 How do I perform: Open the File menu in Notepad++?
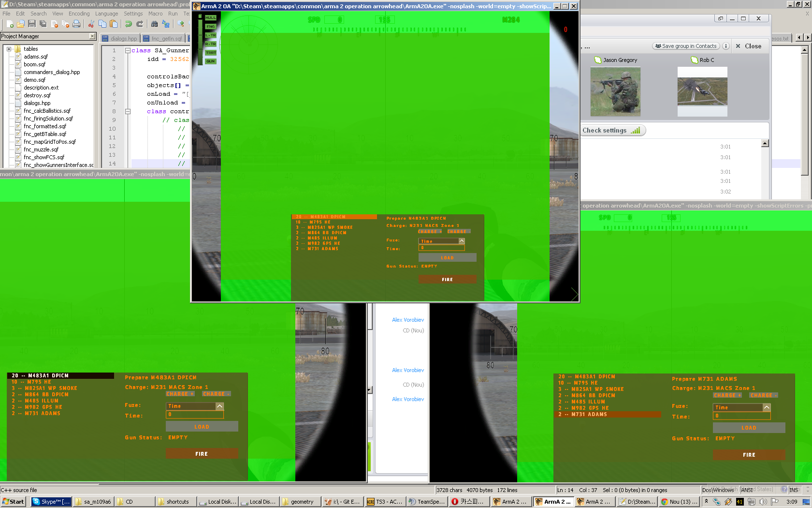coord(6,14)
